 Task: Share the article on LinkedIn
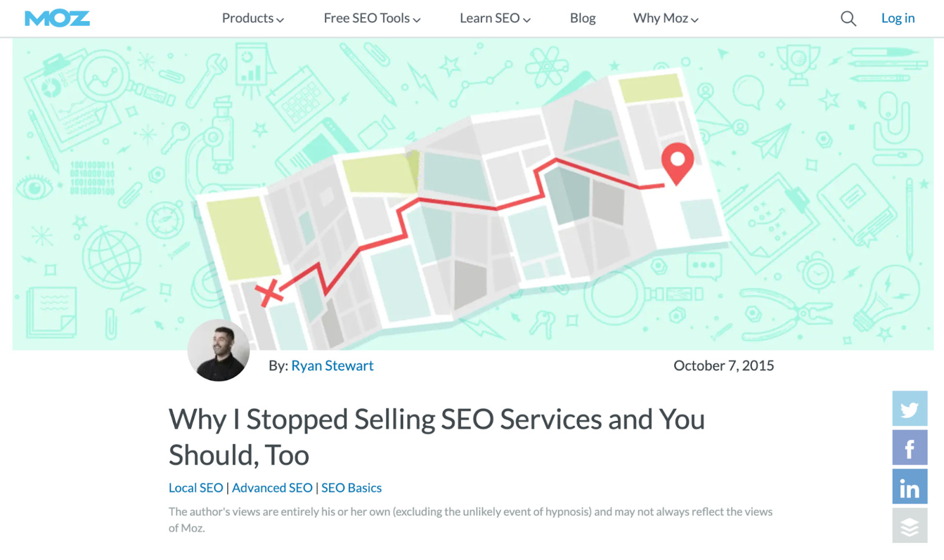pos(909,488)
